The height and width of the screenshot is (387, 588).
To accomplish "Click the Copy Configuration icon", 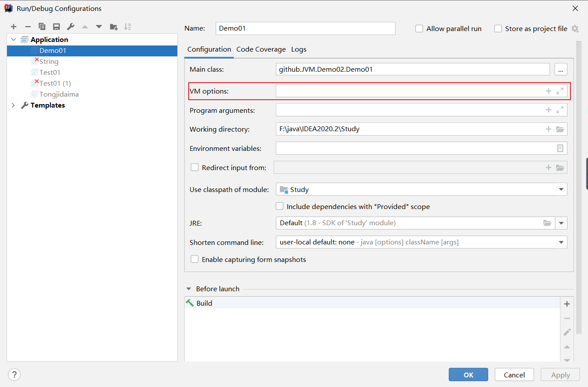I will coord(42,27).
